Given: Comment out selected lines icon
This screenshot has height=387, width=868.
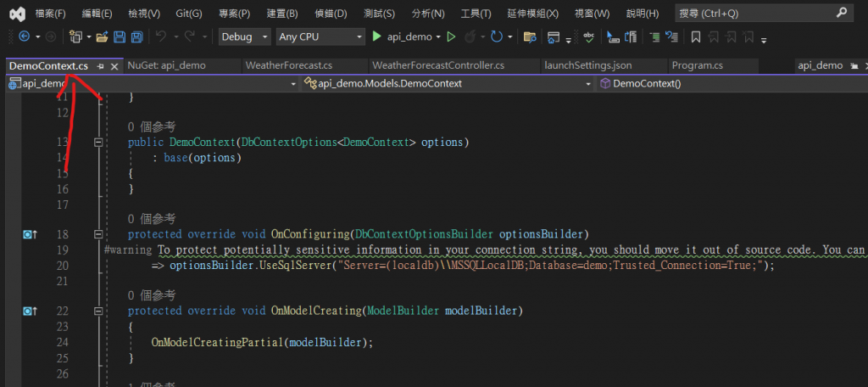Looking at the screenshot, I should (655, 37).
